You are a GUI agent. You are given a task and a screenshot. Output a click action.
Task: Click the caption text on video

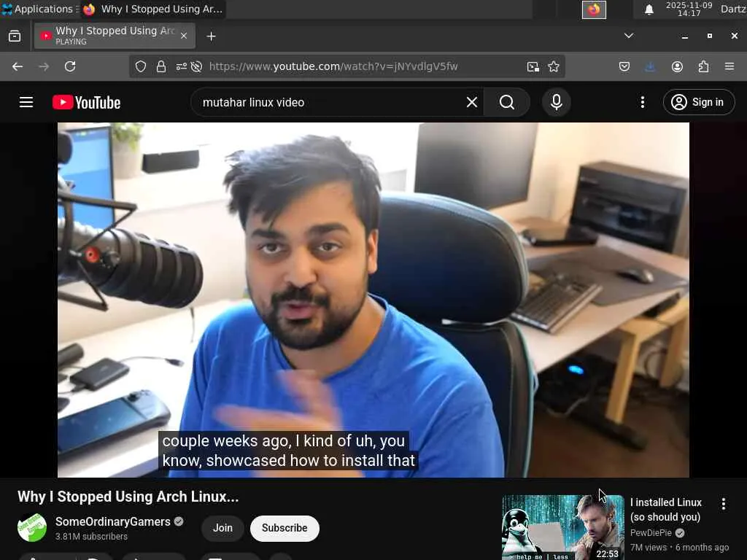(288, 451)
